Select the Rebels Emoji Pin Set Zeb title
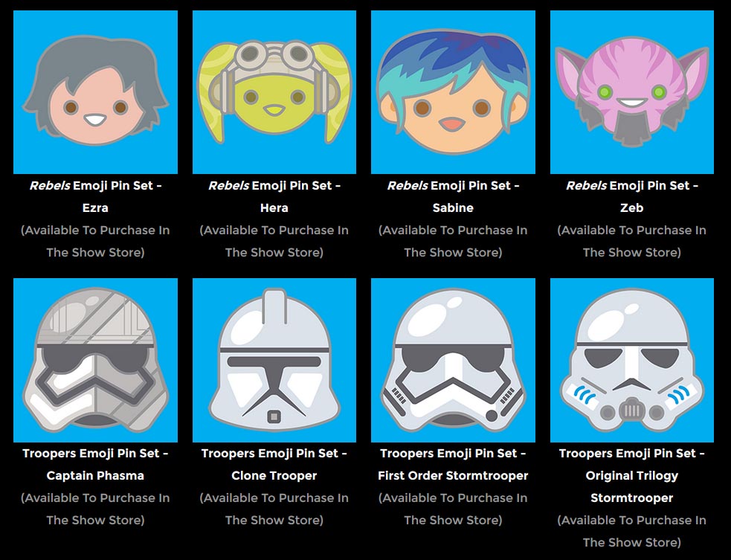The width and height of the screenshot is (731, 560). (631, 197)
